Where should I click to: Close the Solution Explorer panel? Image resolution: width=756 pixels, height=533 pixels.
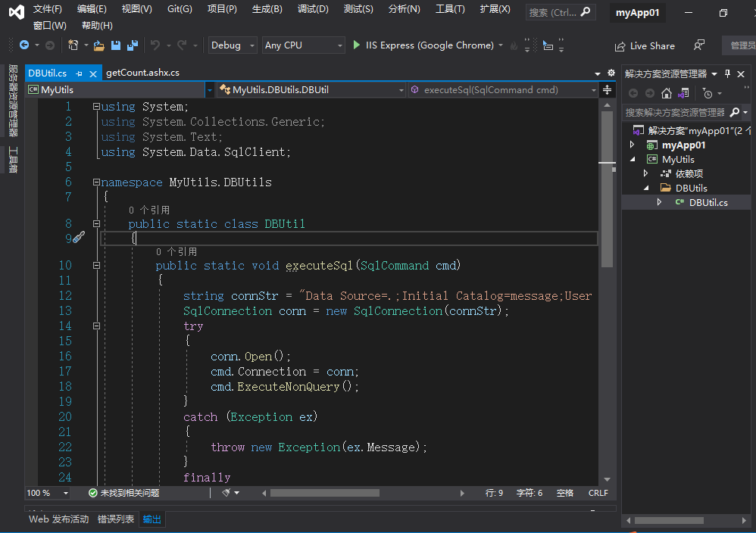[741, 73]
